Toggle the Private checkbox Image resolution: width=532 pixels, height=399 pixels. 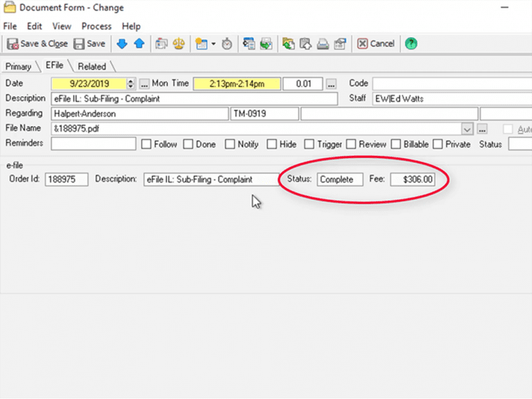(x=438, y=145)
